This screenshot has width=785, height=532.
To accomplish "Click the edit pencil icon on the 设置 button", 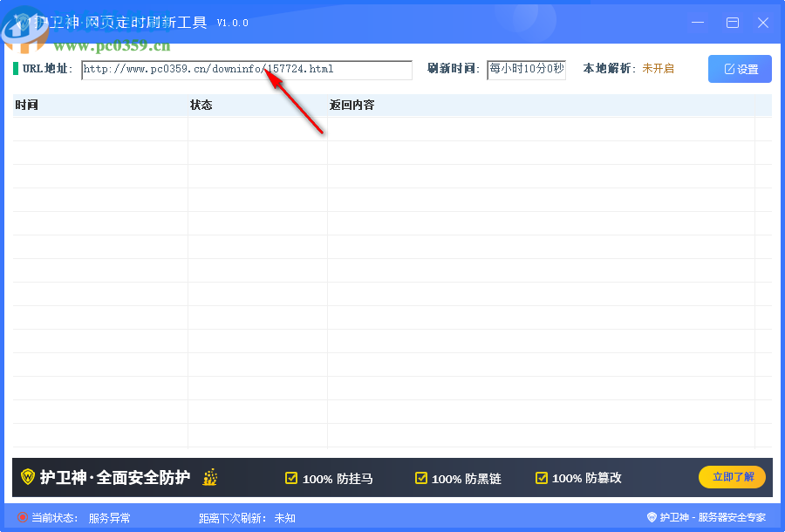I will (728, 69).
